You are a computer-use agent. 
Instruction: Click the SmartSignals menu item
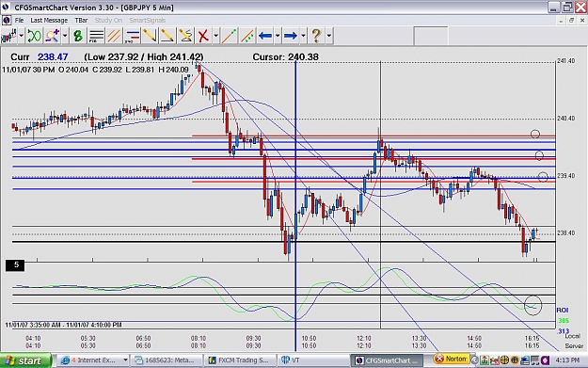click(x=148, y=21)
